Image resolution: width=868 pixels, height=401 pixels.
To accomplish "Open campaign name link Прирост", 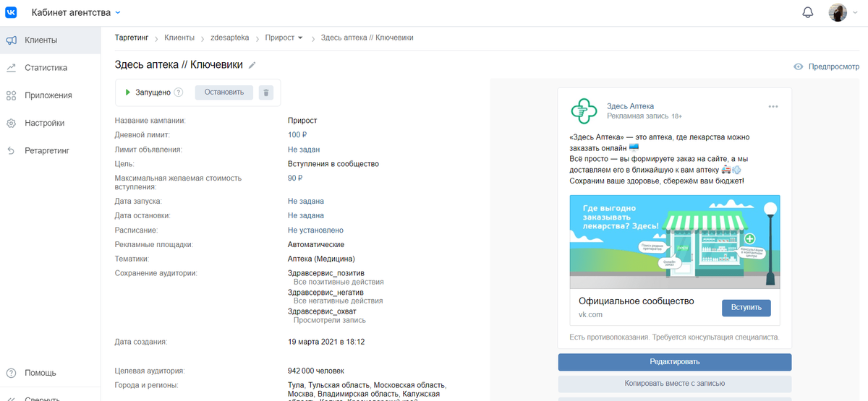I will [302, 121].
